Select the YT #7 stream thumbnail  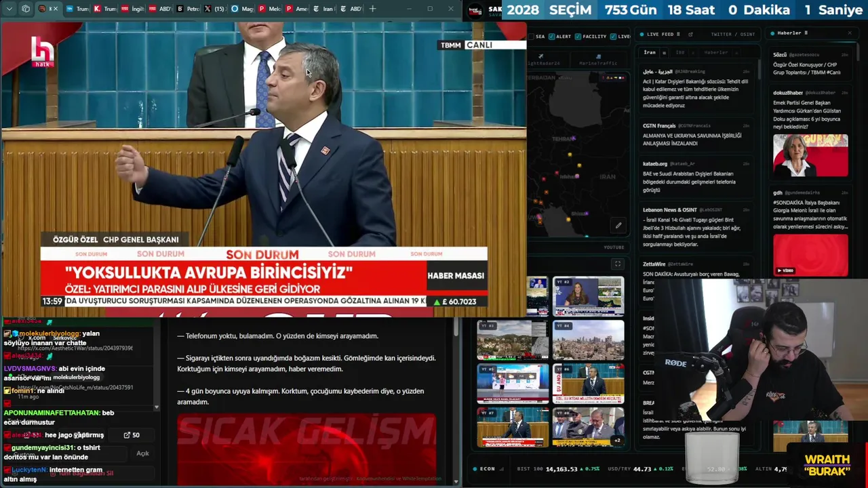click(513, 427)
